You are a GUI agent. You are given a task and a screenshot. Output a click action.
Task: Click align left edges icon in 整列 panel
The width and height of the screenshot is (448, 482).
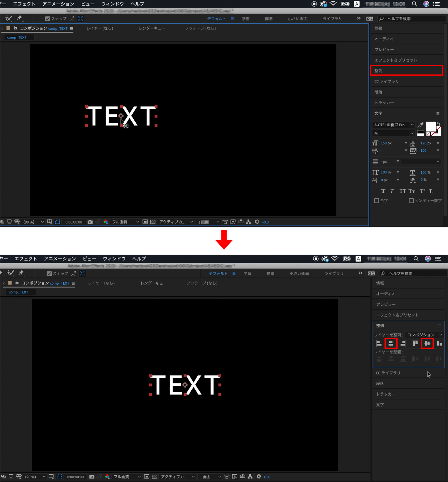click(379, 343)
